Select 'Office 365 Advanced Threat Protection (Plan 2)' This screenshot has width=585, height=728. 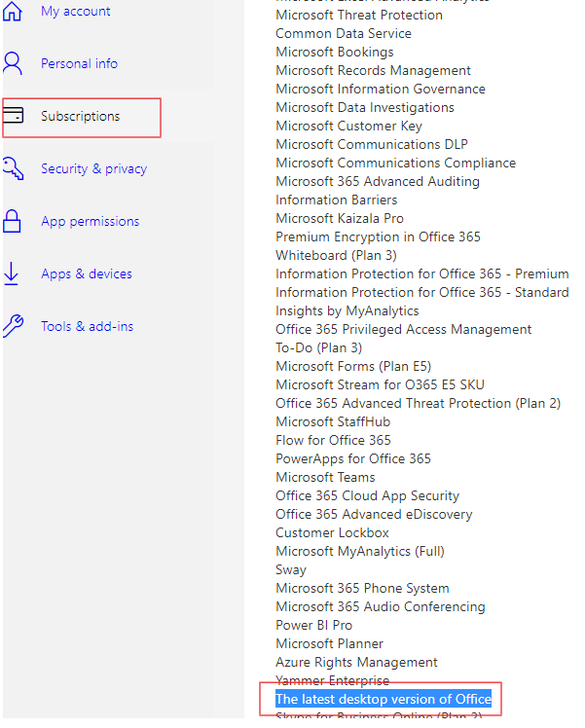coord(418,404)
